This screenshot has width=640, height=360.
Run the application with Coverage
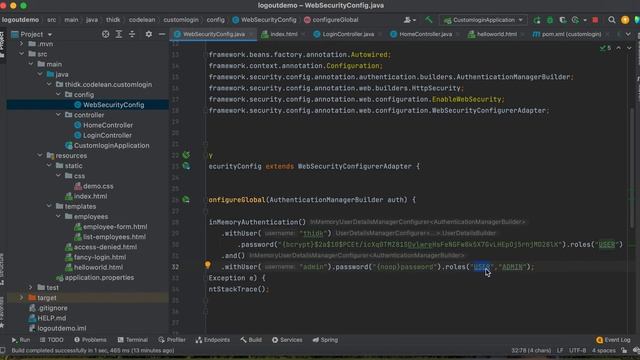563,20
